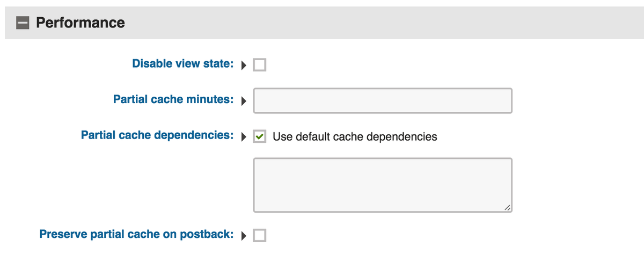Focus the cache dependencies multiline text area
644x268 pixels.
(x=382, y=184)
